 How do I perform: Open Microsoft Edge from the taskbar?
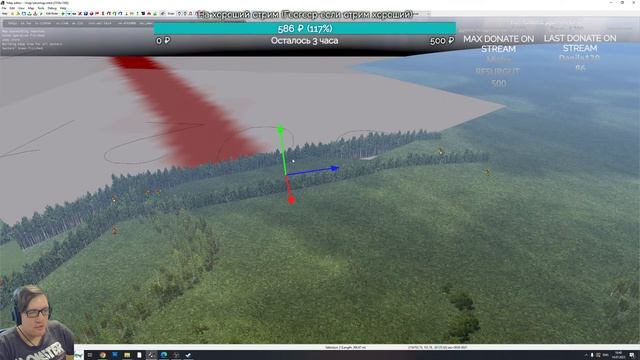(x=164, y=355)
